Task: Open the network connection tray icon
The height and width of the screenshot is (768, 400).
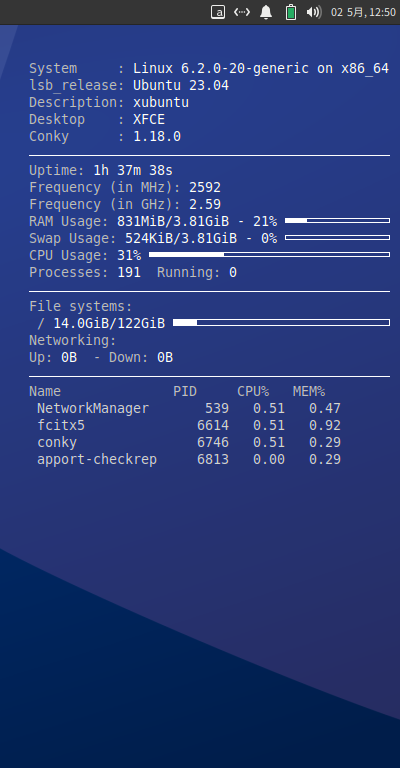Action: 242,12
